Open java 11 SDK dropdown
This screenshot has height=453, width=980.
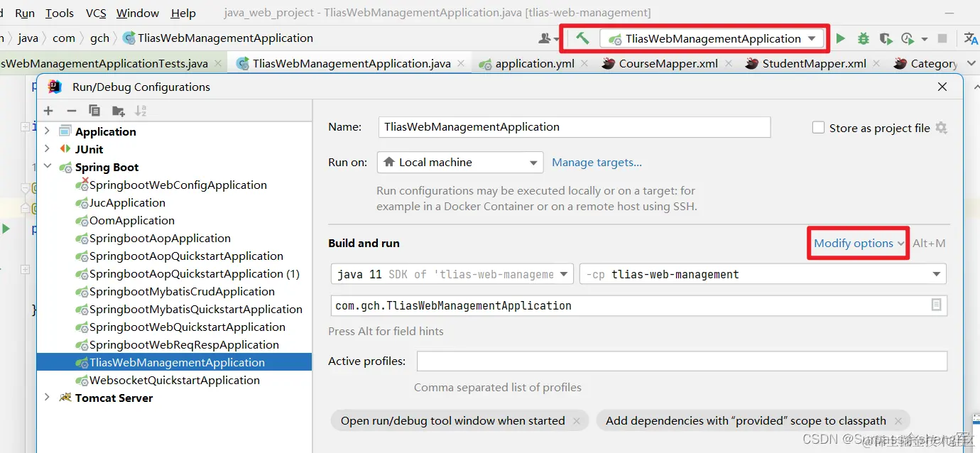[452, 274]
